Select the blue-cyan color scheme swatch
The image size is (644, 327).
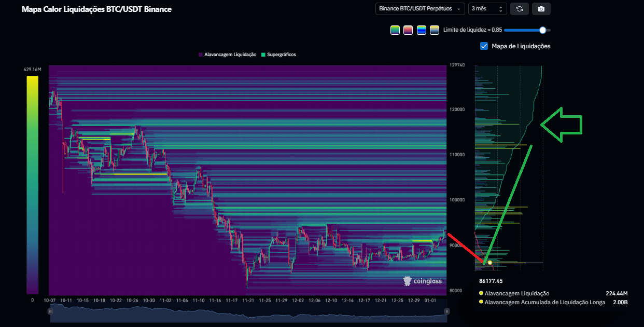(x=422, y=30)
